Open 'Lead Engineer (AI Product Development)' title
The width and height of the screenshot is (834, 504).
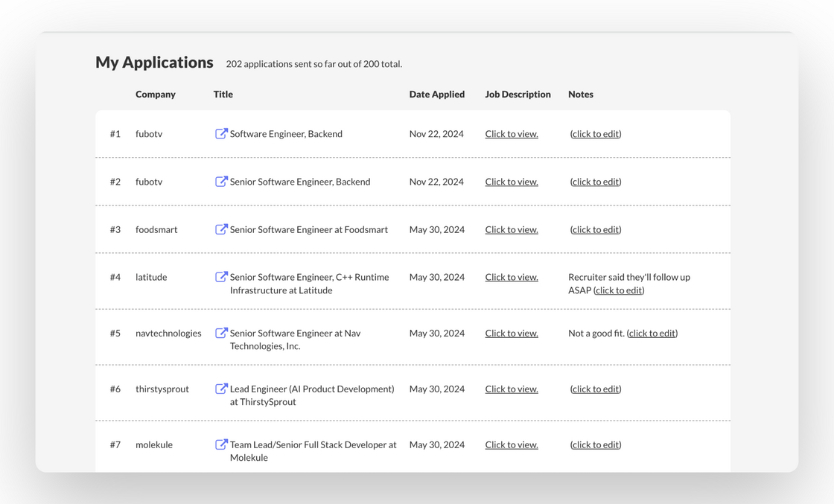coord(312,395)
